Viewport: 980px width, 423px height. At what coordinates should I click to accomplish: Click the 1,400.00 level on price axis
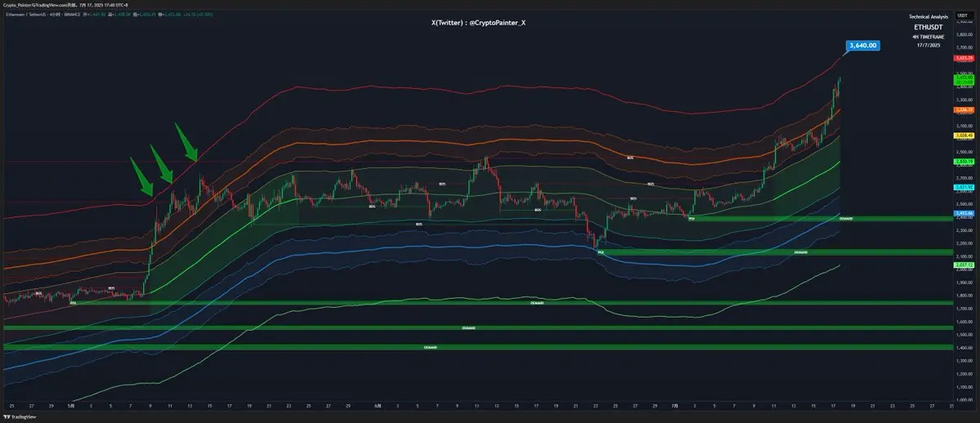point(963,348)
